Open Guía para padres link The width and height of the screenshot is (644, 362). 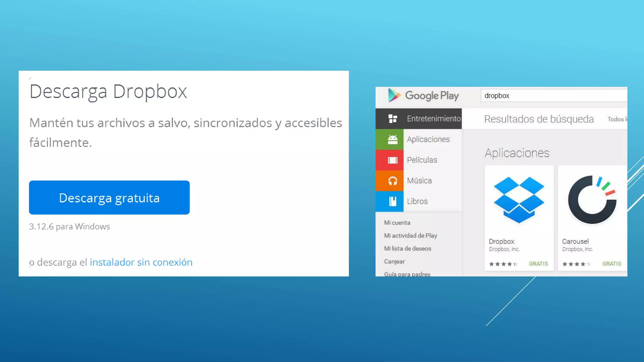[407, 274]
